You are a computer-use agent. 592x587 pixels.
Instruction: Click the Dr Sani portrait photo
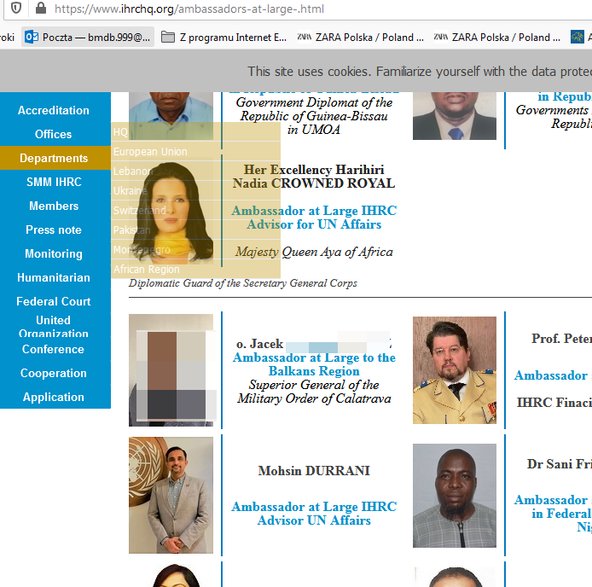tap(455, 496)
